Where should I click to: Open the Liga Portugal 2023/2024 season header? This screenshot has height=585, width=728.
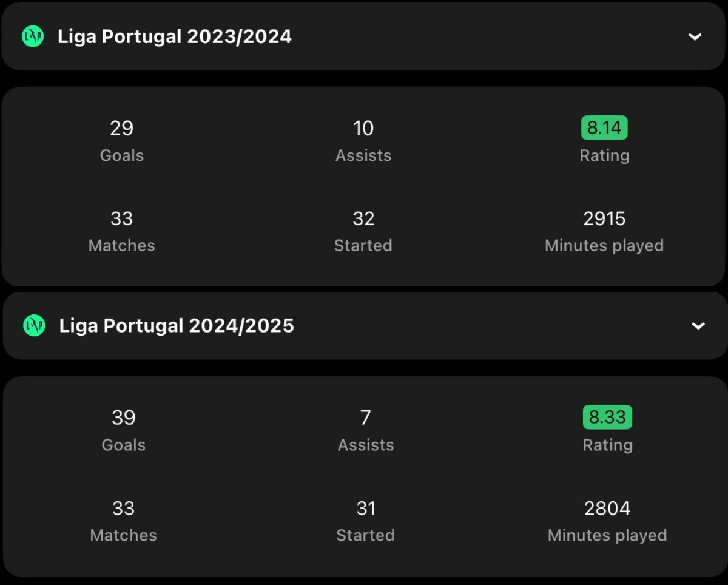point(364,36)
